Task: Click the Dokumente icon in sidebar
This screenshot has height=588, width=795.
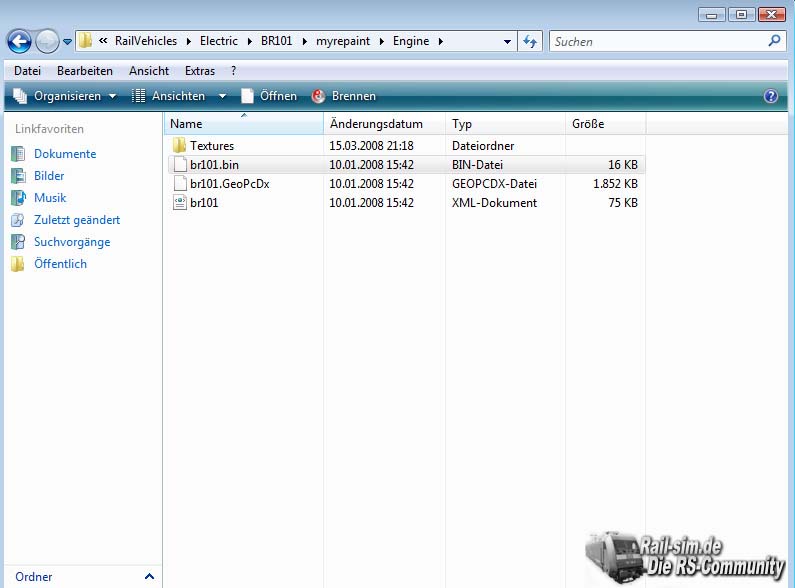Action: pyautogui.click(x=18, y=154)
